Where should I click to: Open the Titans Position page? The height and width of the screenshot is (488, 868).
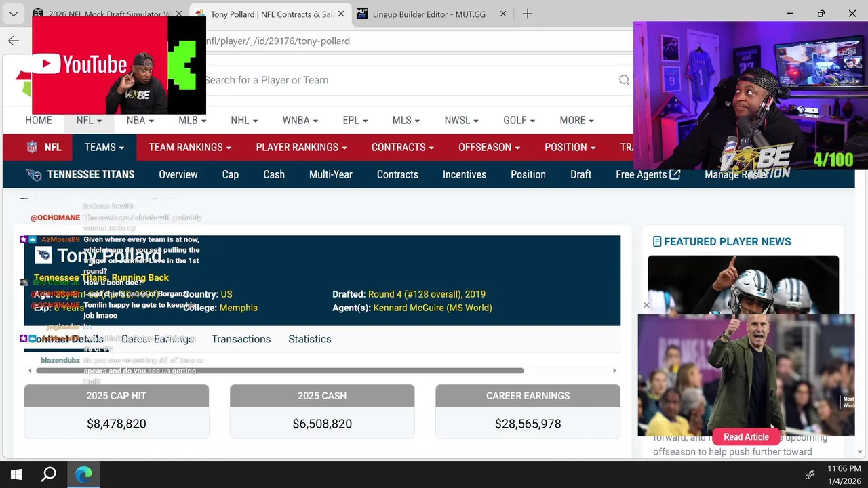[528, 174]
